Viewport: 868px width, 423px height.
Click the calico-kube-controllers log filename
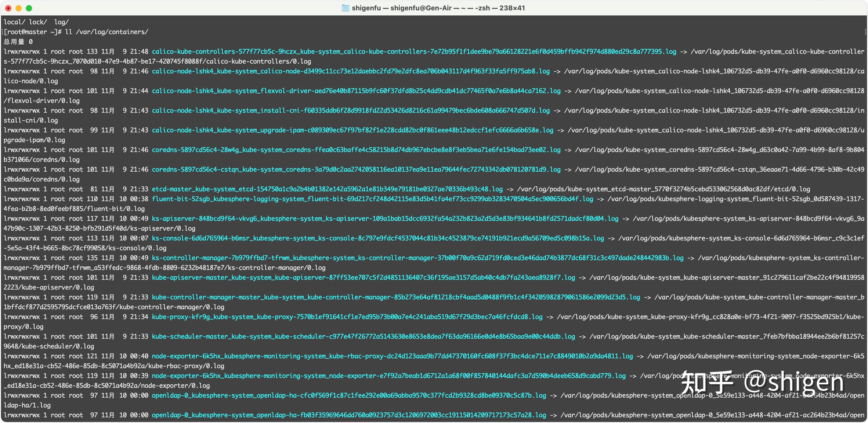click(414, 52)
